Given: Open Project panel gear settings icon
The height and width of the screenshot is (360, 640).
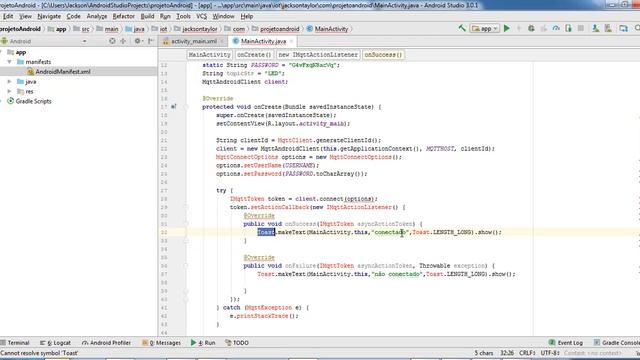Looking at the screenshot, I should click(x=138, y=41).
